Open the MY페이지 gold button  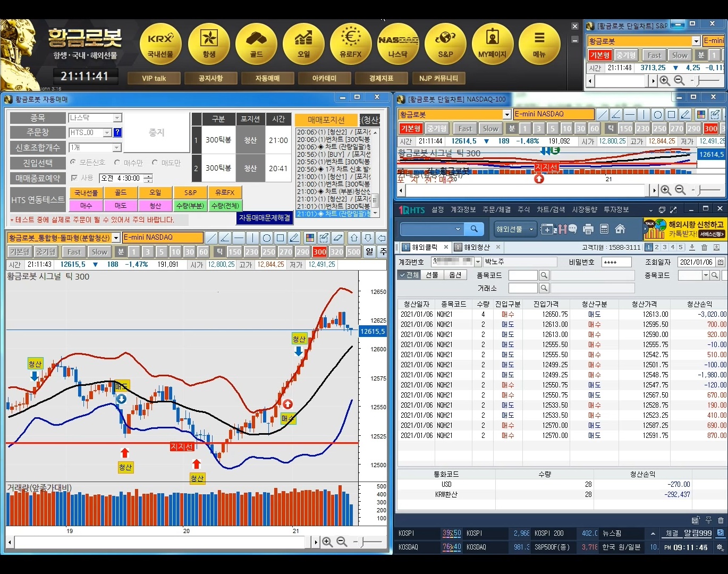493,44
